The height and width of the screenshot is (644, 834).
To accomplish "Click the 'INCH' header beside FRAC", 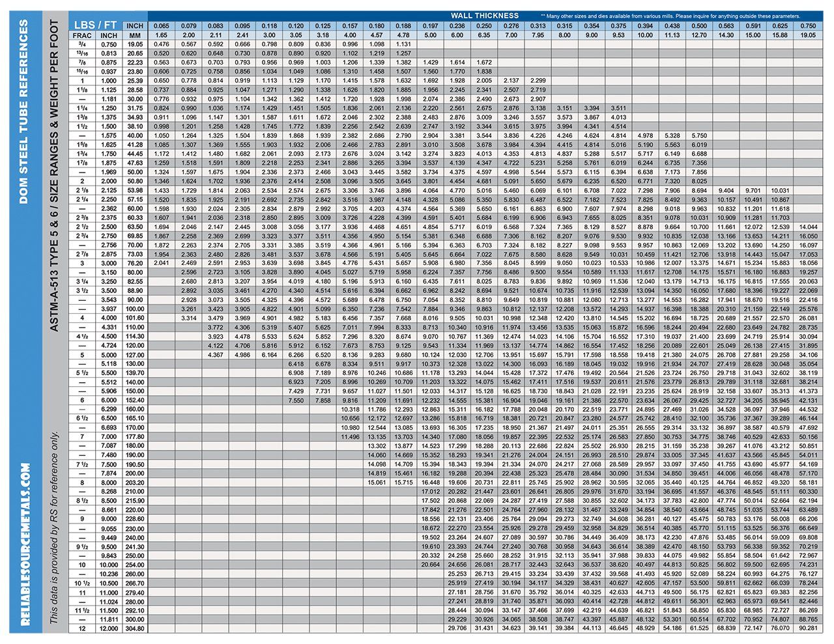I will pos(109,35).
